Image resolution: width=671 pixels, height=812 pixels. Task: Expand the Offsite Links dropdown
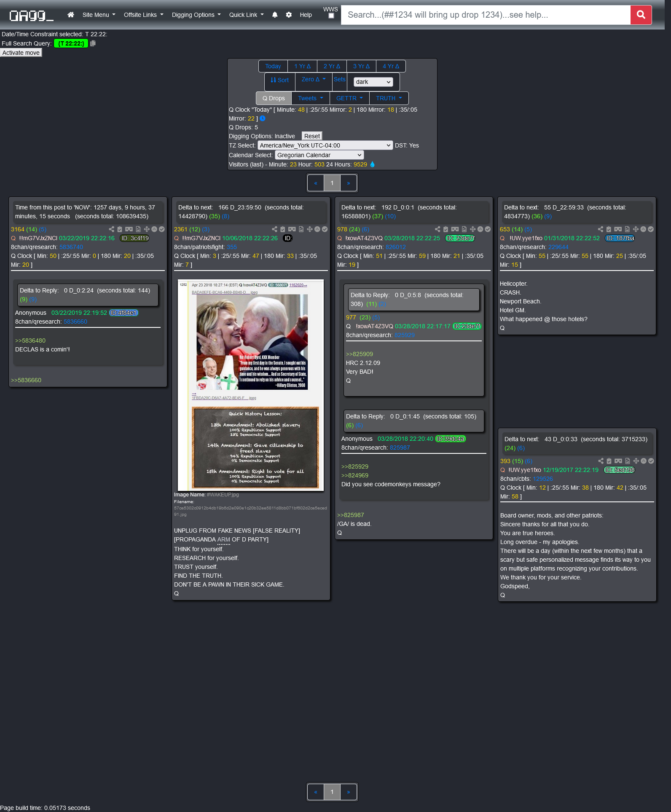(x=143, y=15)
